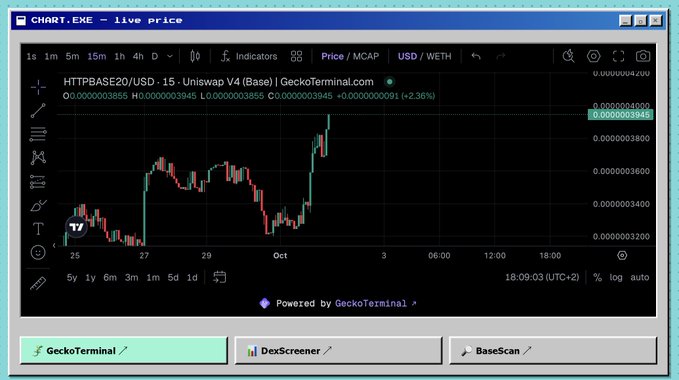Open BaseScan external link button

pyautogui.click(x=553, y=351)
